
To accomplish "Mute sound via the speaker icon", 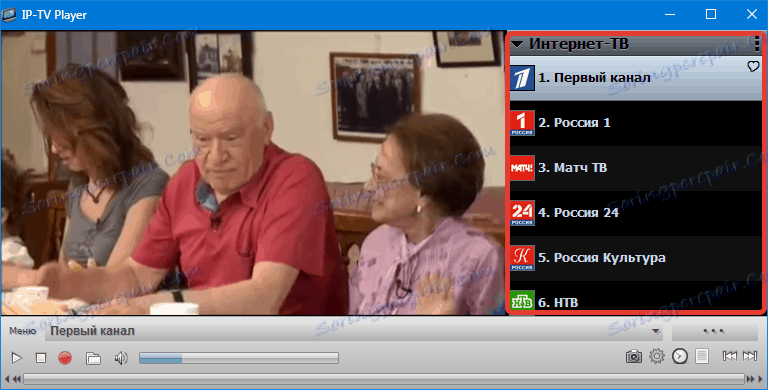I will [x=120, y=358].
